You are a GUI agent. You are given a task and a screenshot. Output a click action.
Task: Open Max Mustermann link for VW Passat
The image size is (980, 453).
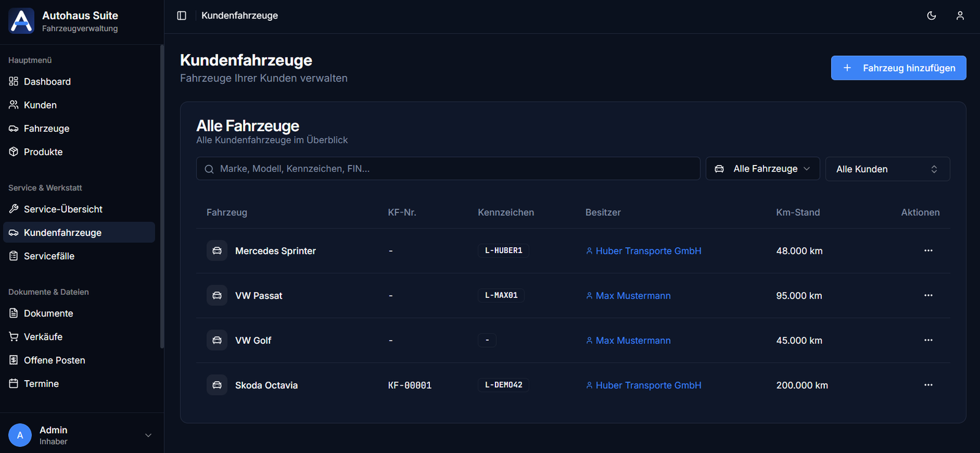[633, 295]
